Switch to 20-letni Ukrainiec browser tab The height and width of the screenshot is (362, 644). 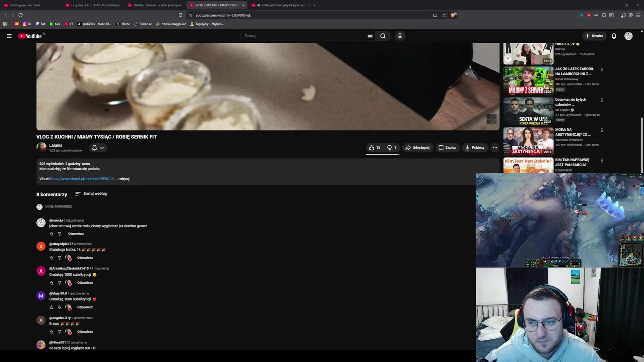(155, 5)
